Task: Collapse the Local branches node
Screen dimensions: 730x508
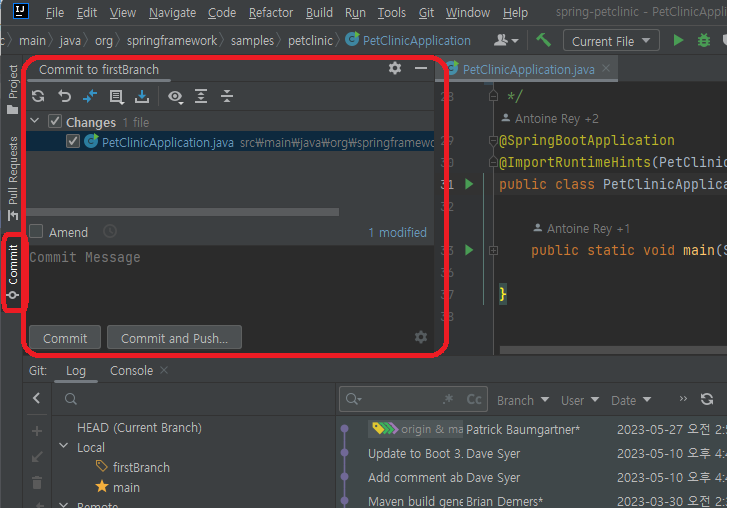Action: point(64,446)
